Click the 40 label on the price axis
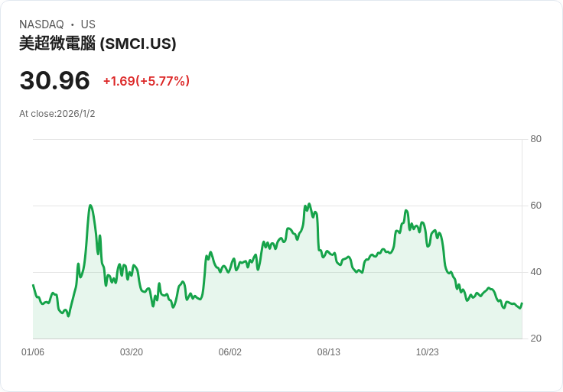This screenshot has height=392, width=563. coord(535,272)
